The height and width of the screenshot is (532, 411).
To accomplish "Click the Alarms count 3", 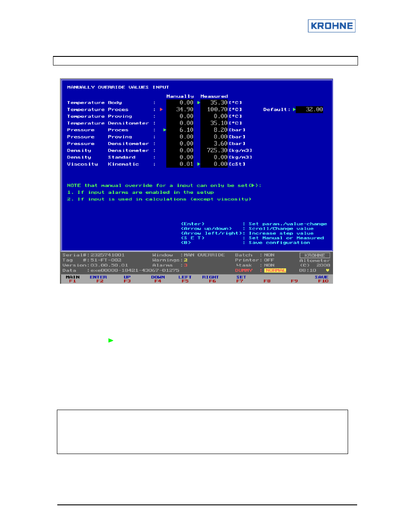I will tap(186, 265).
